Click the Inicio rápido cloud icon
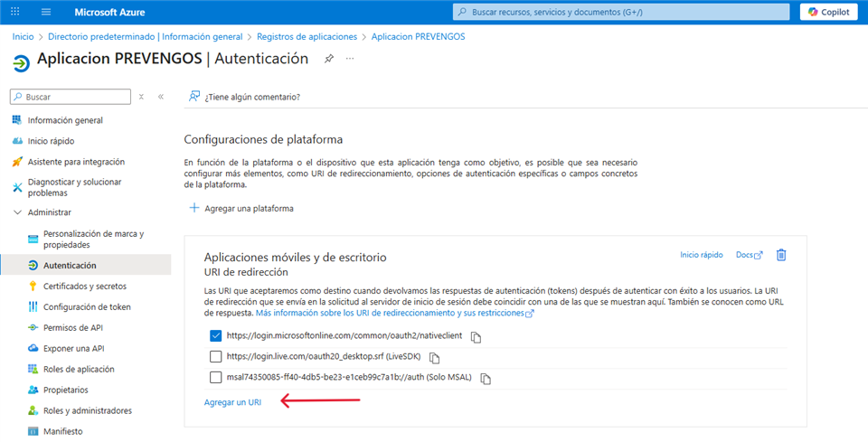This screenshot has width=868, height=442. tap(17, 141)
